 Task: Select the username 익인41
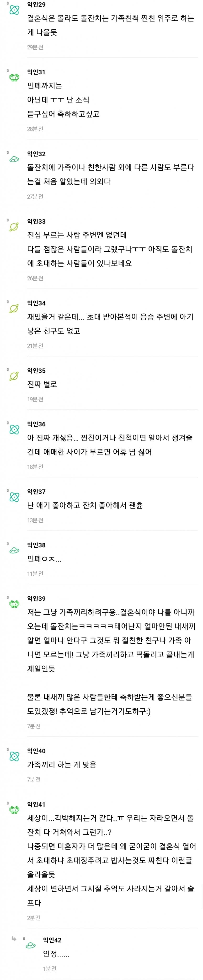[x=36, y=804]
